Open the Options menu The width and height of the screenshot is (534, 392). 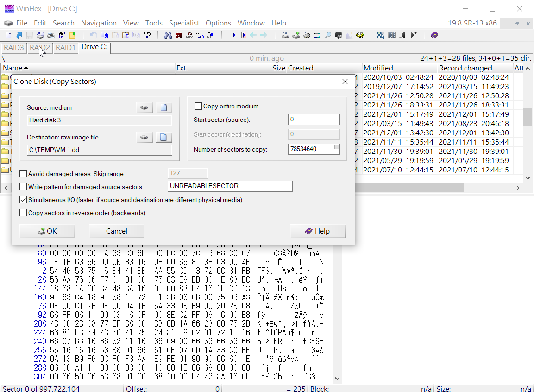218,23
